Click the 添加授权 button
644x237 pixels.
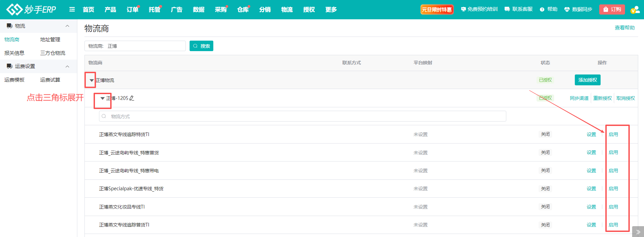click(587, 80)
